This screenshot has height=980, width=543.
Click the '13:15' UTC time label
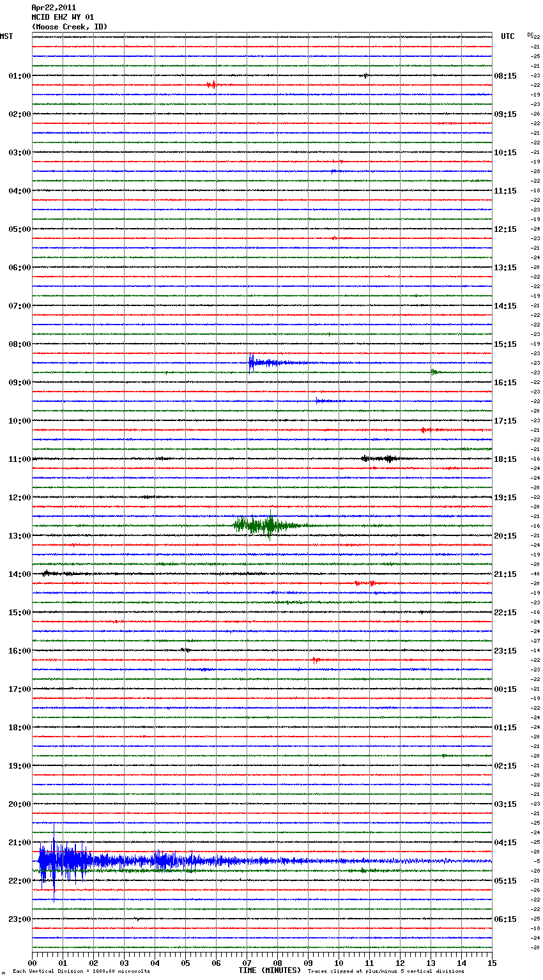pos(505,268)
